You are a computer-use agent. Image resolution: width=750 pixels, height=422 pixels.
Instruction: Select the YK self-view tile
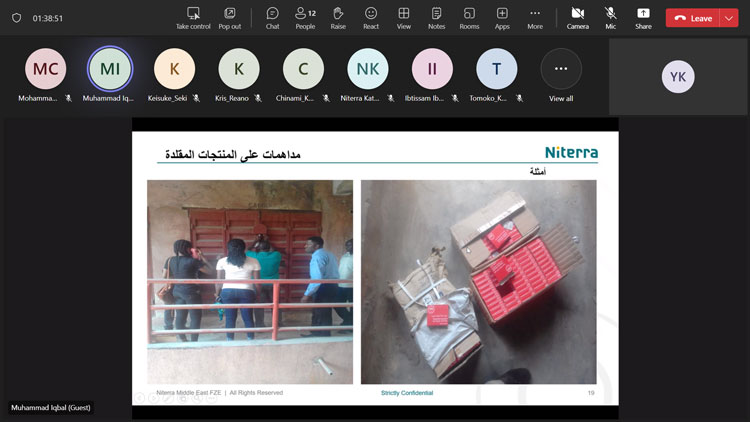tap(678, 77)
